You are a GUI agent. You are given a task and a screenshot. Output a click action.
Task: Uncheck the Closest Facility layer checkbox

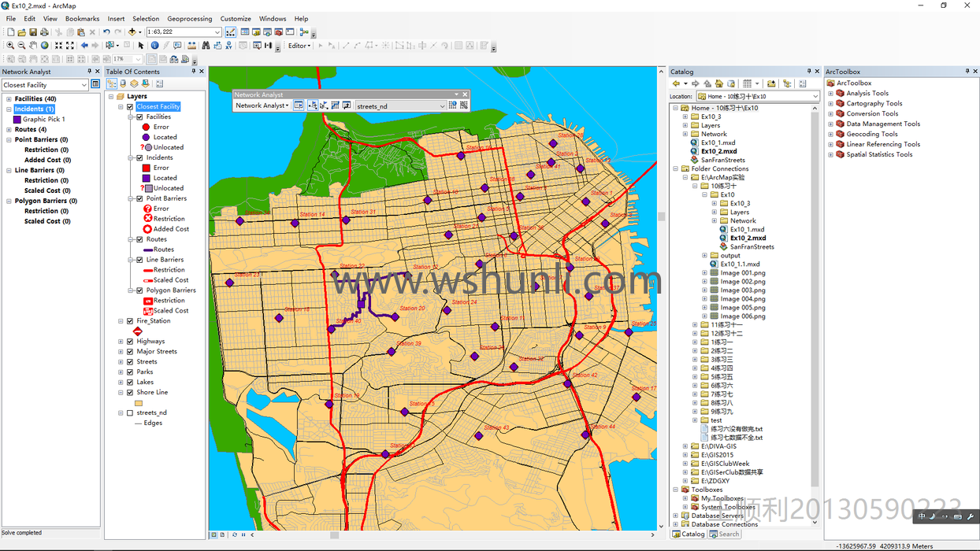[130, 107]
